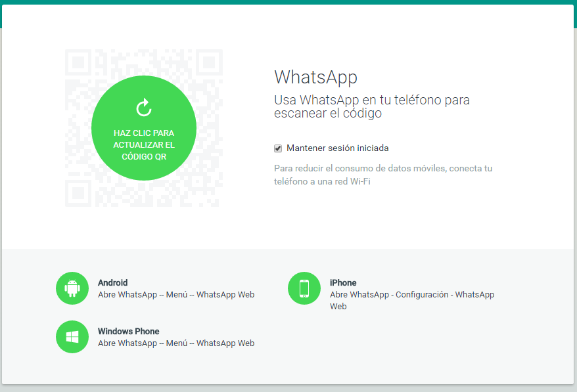Click the faded QR code bottom-left corner square
Screen dimensions: 577x392
(78, 194)
